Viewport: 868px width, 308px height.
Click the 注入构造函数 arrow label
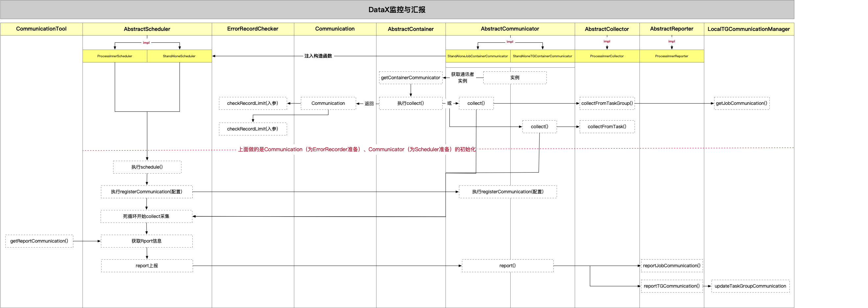point(318,56)
